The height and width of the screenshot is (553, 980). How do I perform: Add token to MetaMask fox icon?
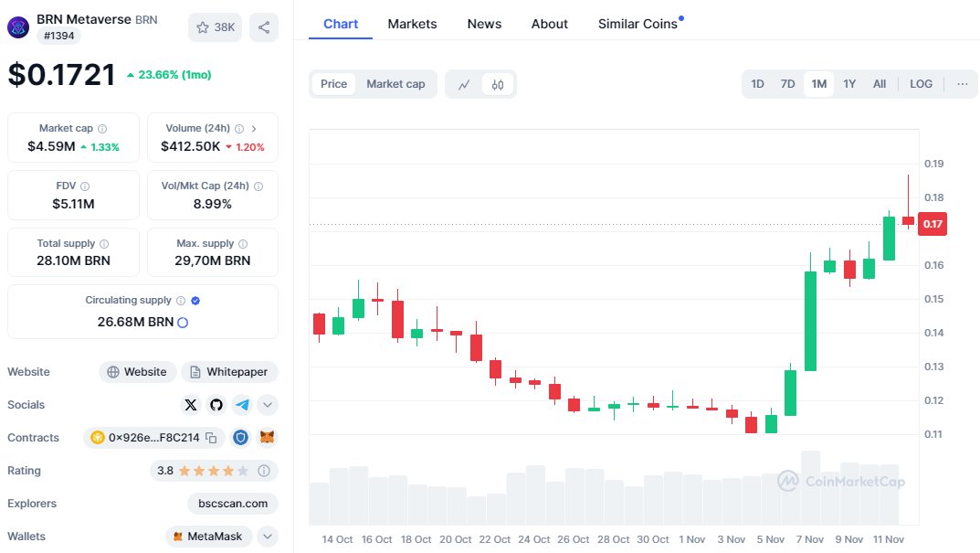coord(267,438)
